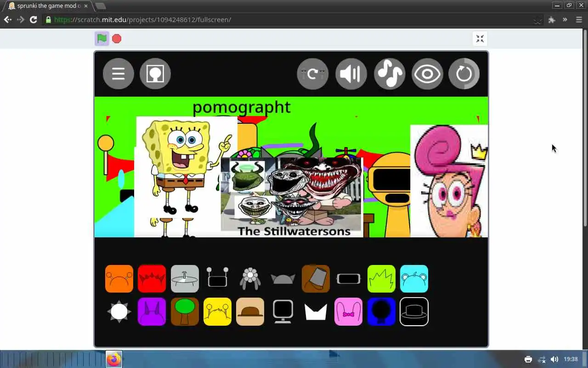Click the redo/rotate arrow game button
588x368 pixels.
(x=313, y=74)
